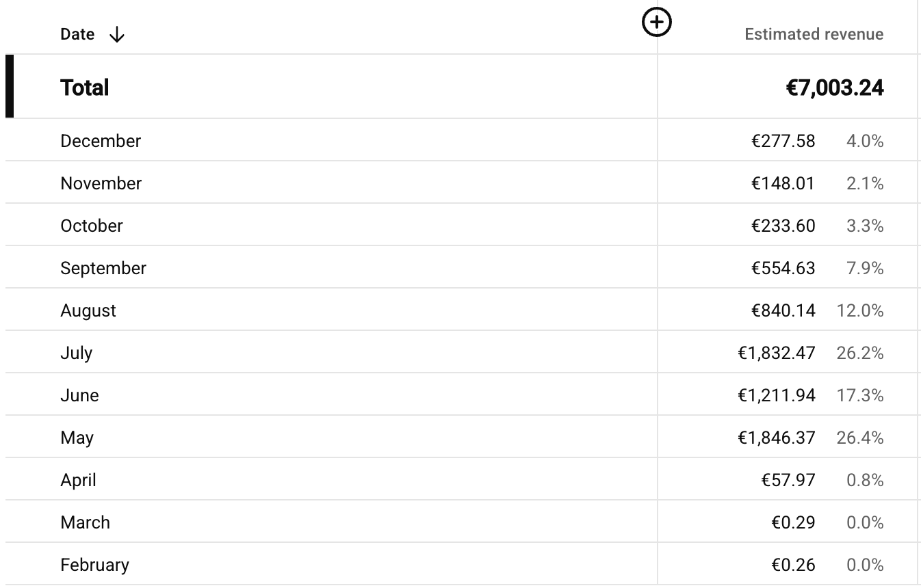
Task: Click the total revenue €7,003.24 value
Action: (x=835, y=88)
